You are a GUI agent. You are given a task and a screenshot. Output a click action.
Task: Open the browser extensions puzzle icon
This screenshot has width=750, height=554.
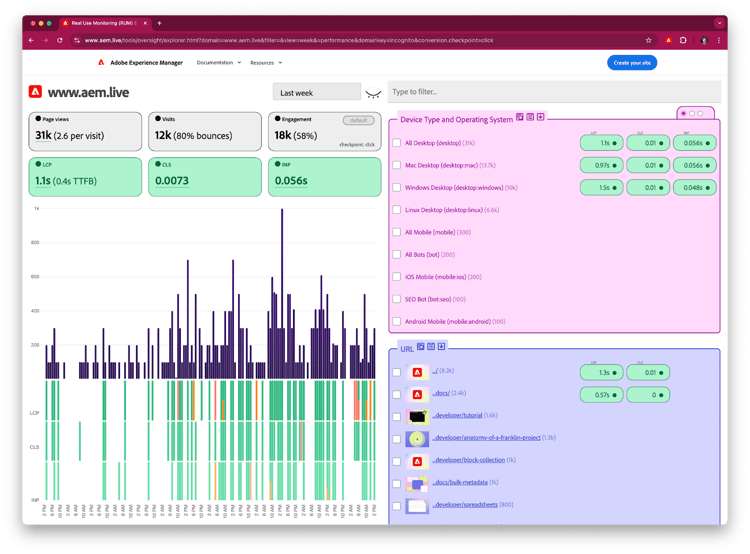point(683,41)
